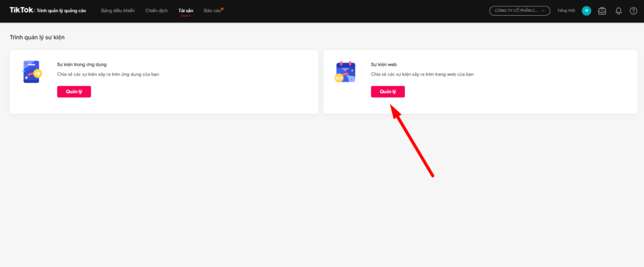Select the Tài sản tab

186,11
